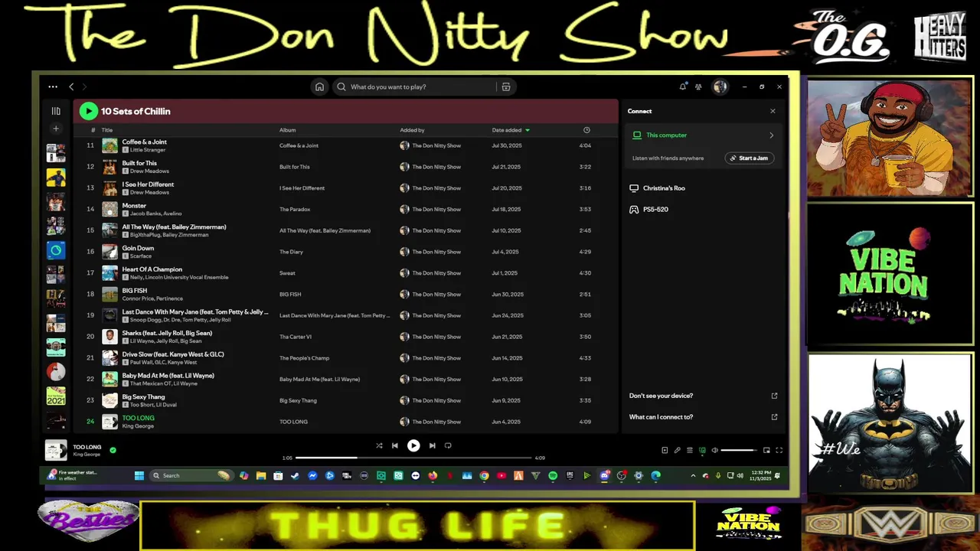Open Google Chrome from the taskbar
The width and height of the screenshot is (980, 551).
coord(484,475)
